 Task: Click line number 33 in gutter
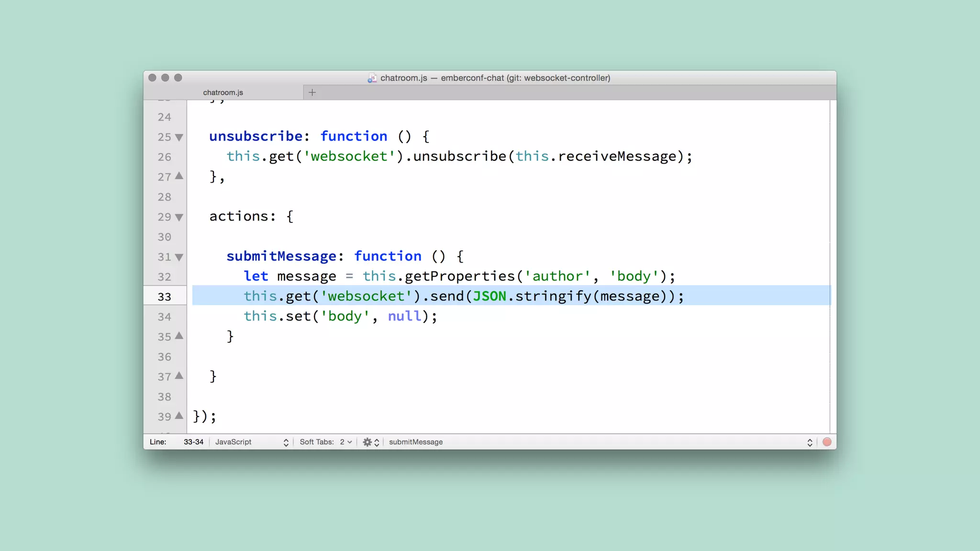(164, 297)
